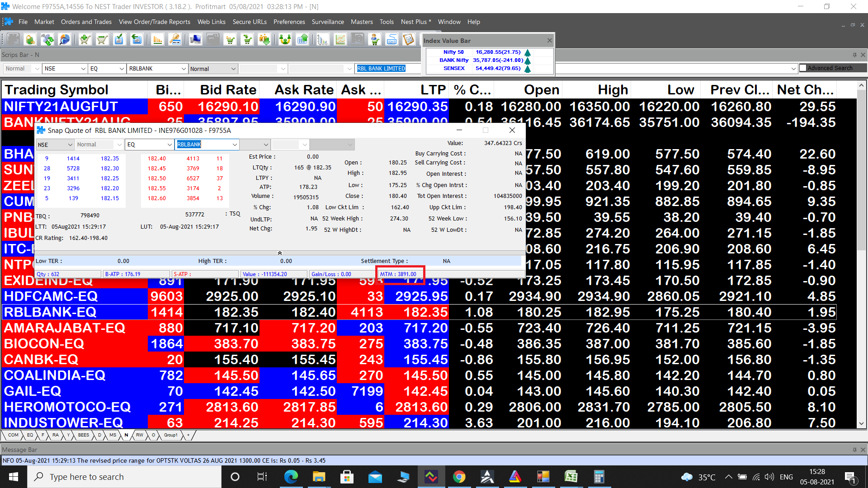The image size is (868, 488).
Task: Select the COALINDIA-EQ row
Action: (420, 375)
